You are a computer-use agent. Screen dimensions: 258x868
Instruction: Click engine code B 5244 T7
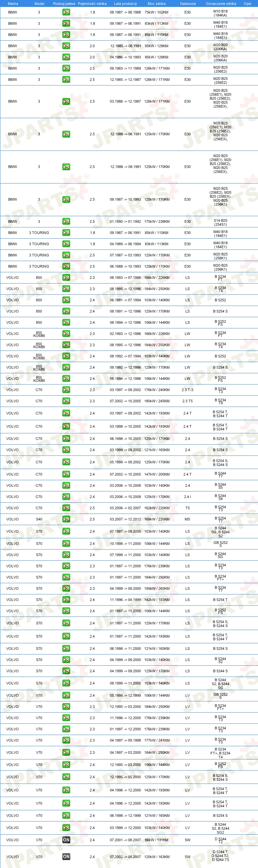220,475
